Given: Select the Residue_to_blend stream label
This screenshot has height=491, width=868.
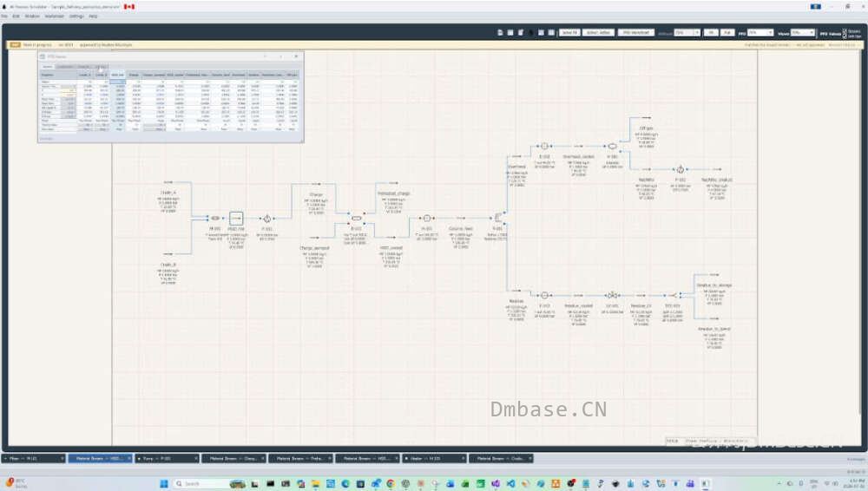Looking at the screenshot, I should coord(714,329).
